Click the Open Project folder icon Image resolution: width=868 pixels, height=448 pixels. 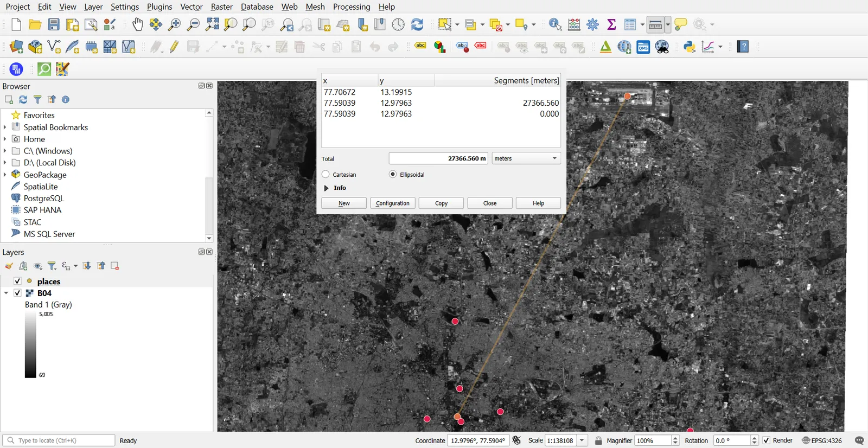click(x=35, y=24)
